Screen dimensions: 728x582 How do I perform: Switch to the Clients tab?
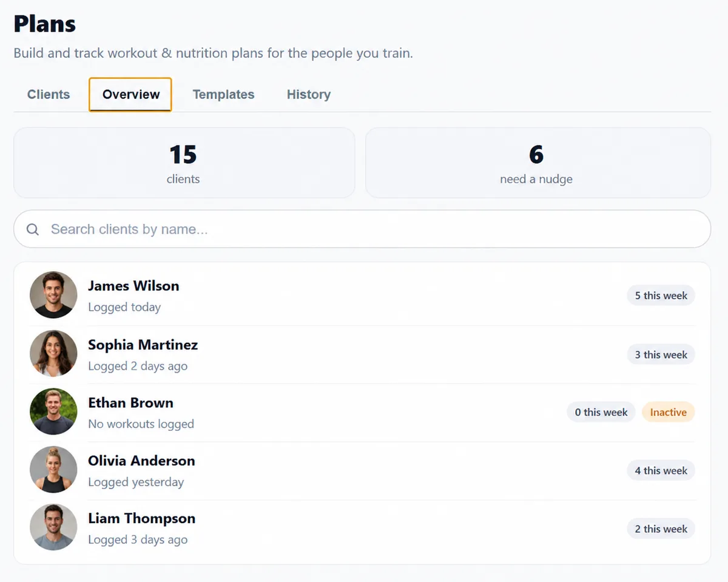49,95
